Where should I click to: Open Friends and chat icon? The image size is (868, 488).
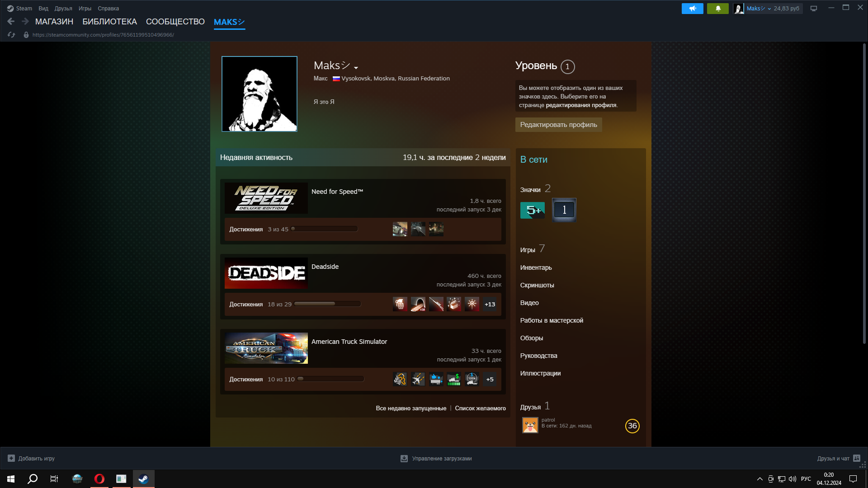click(x=857, y=458)
